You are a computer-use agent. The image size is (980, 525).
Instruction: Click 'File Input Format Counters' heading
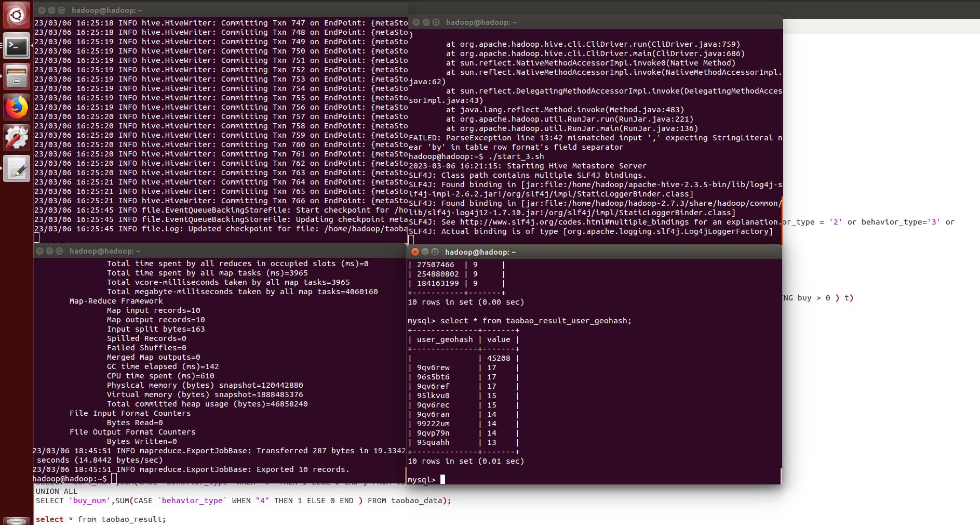[x=130, y=413]
